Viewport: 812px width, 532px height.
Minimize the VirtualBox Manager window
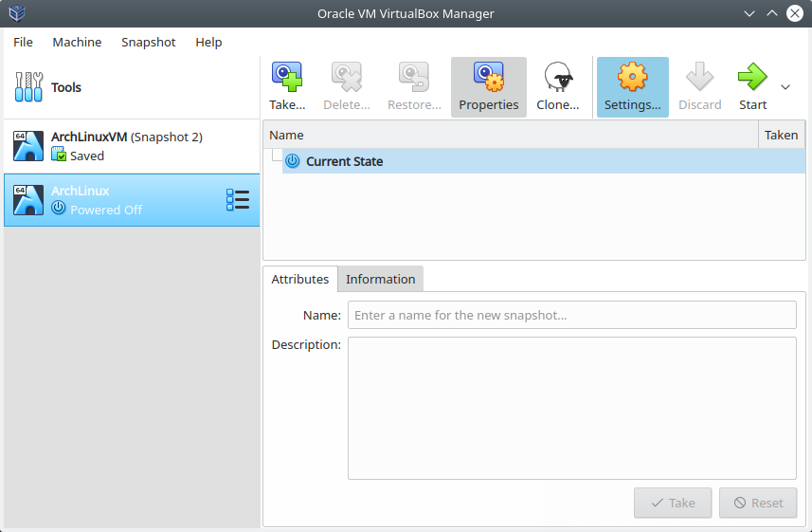coord(749,13)
